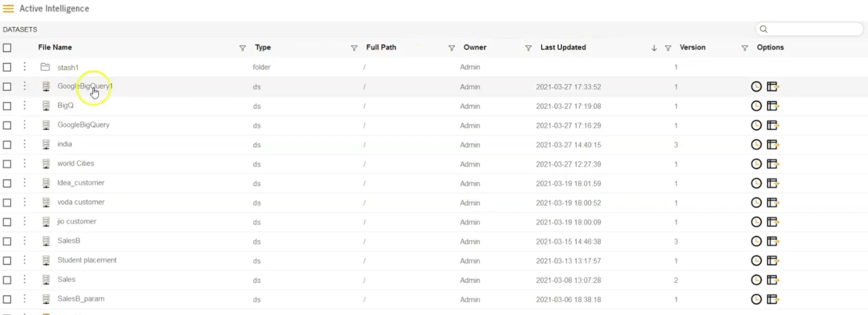Open three-dot menu for voda customer
The image size is (868, 315).
(24, 202)
